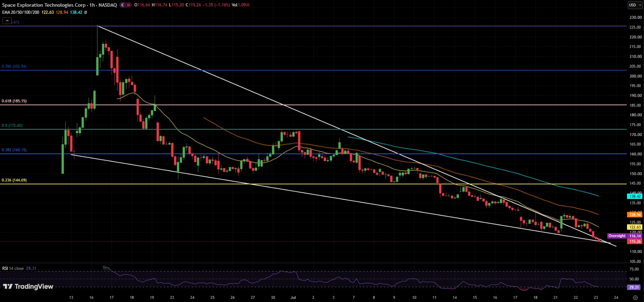Screen dimensions: 644x302
Task: Click the 200.00 price-axis label
Action: pyautogui.click(x=636, y=76)
